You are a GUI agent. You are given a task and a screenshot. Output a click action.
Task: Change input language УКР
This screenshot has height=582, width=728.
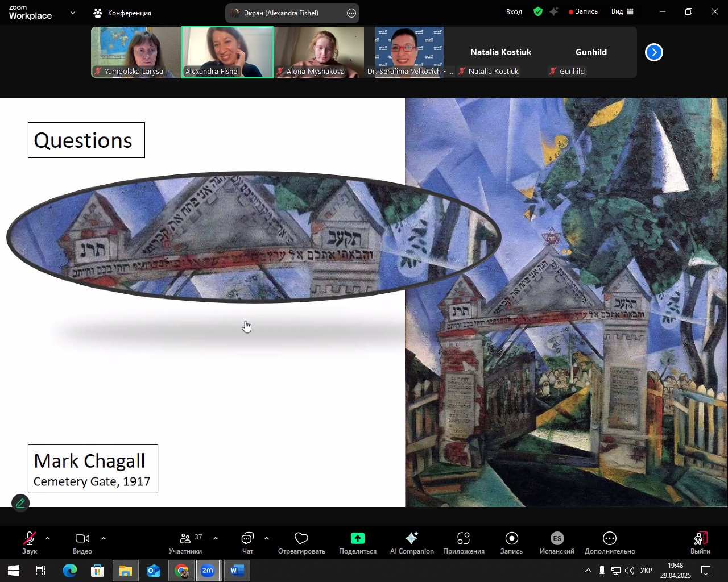pos(647,571)
